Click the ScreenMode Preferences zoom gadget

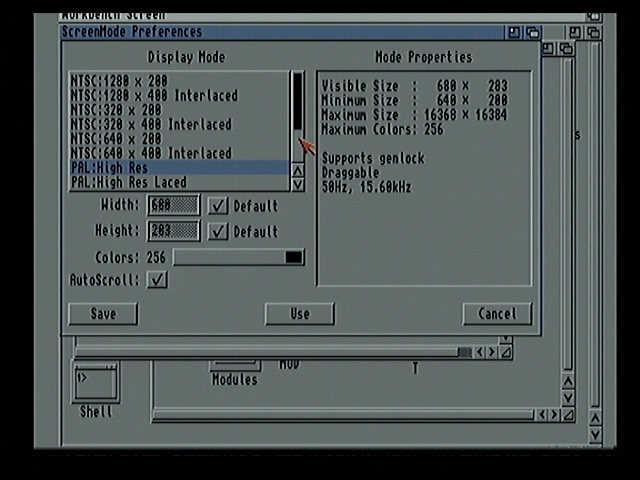514,32
